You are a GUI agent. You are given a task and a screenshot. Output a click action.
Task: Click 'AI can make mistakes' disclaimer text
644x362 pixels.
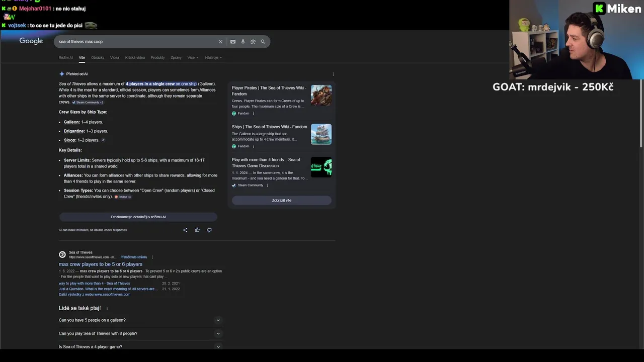pyautogui.click(x=93, y=230)
